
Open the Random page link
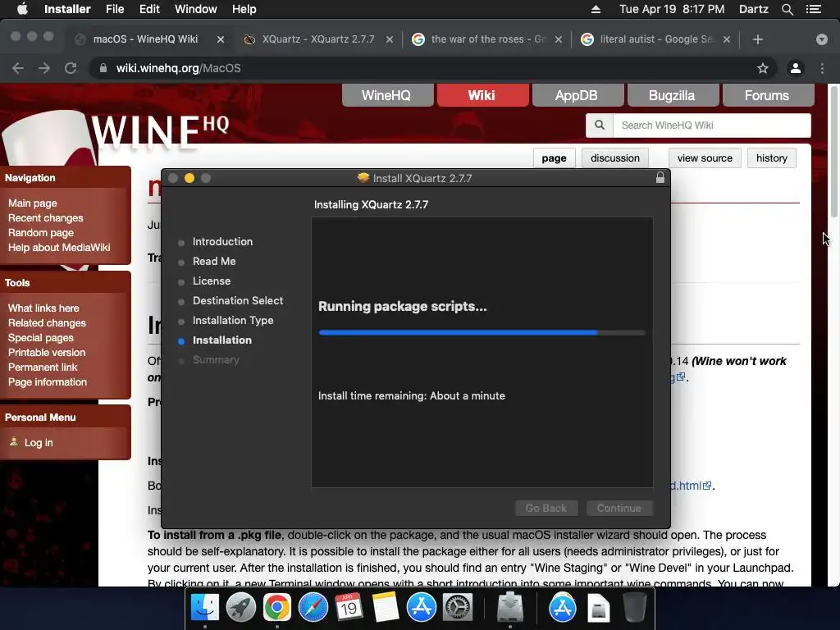[41, 232]
